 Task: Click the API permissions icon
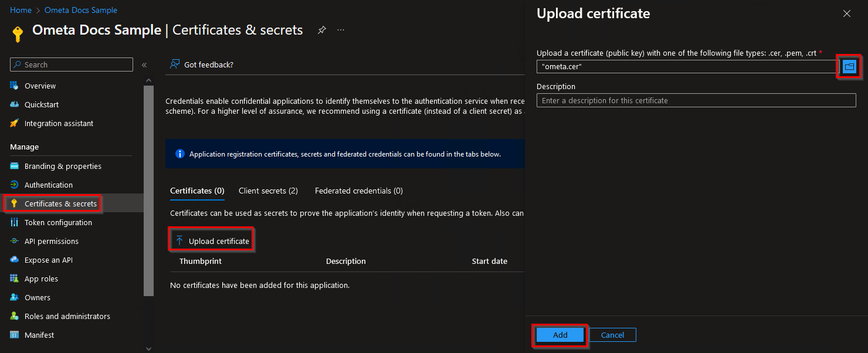14,241
